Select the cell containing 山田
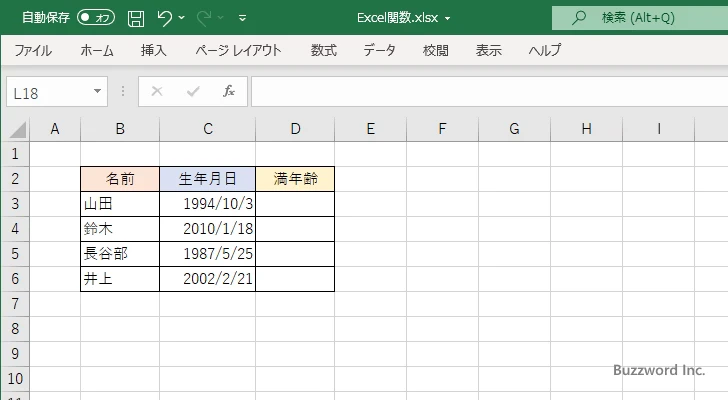 pos(120,204)
